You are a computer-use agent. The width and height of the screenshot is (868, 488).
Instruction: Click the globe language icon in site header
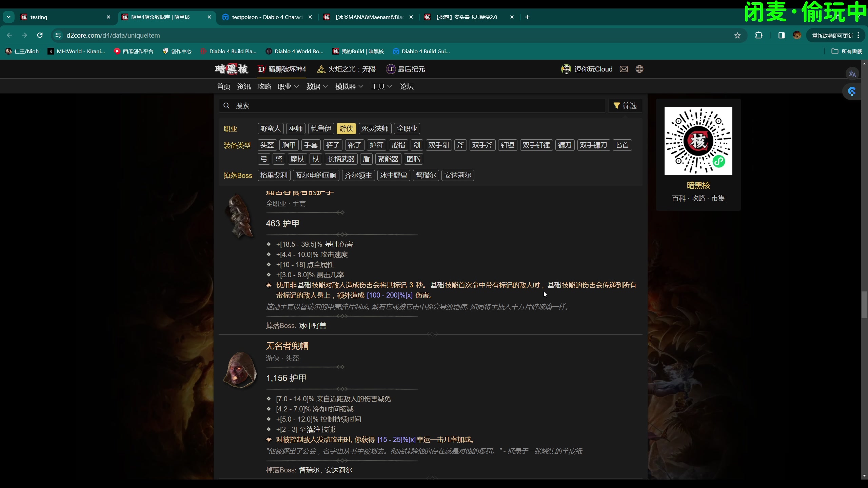[x=639, y=69]
